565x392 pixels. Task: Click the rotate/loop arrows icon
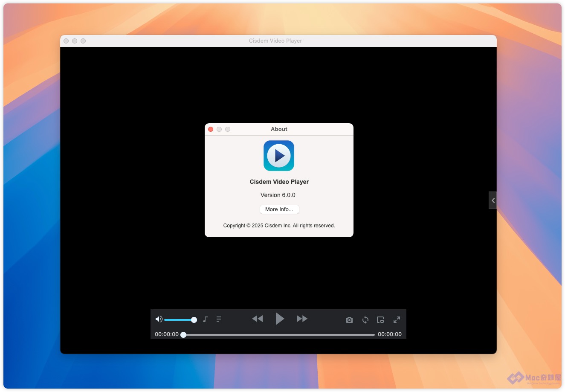[365, 319]
